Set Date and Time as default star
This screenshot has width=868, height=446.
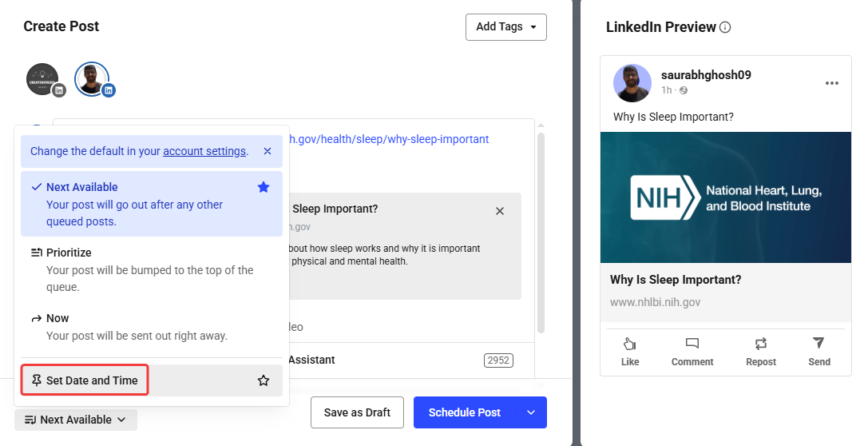264,381
